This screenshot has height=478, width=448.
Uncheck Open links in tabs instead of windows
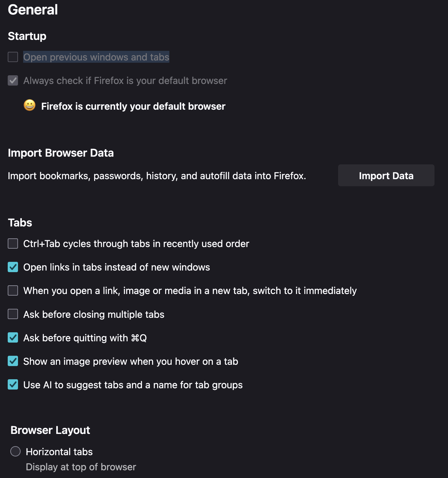click(13, 267)
